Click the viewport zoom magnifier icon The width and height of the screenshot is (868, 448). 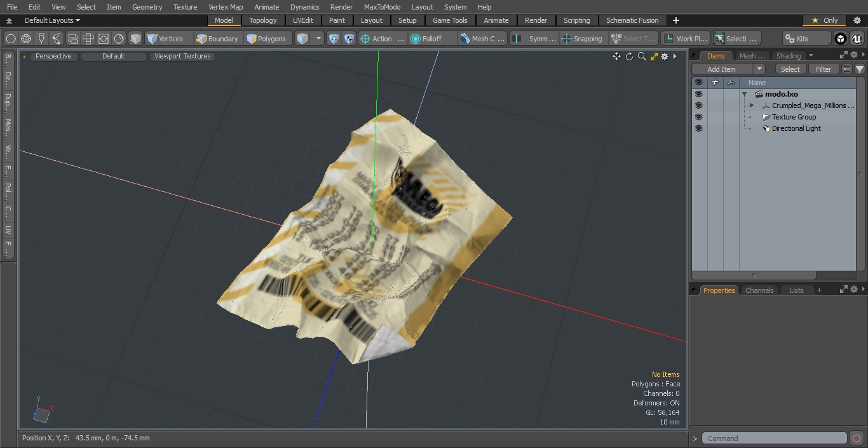tap(642, 57)
